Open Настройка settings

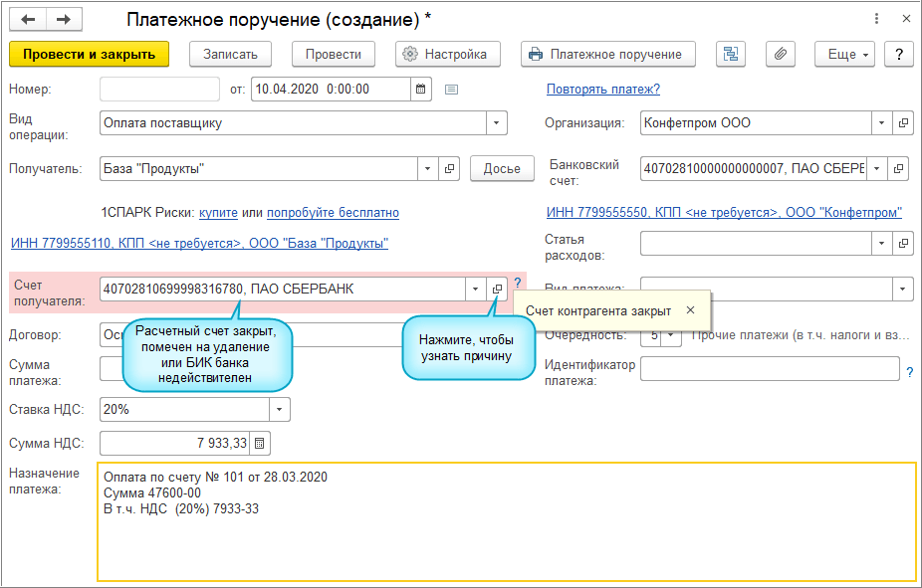pos(447,55)
